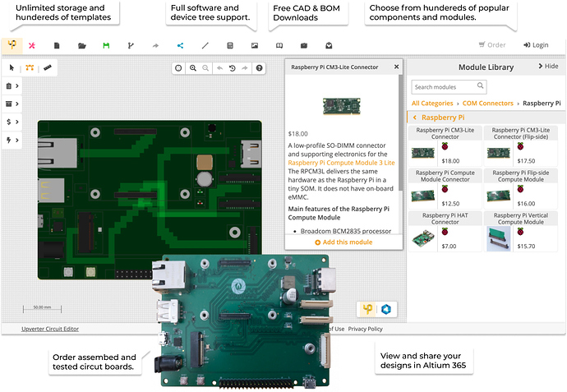Click All Categories breadcrumb
The width and height of the screenshot is (567, 392).
[432, 104]
